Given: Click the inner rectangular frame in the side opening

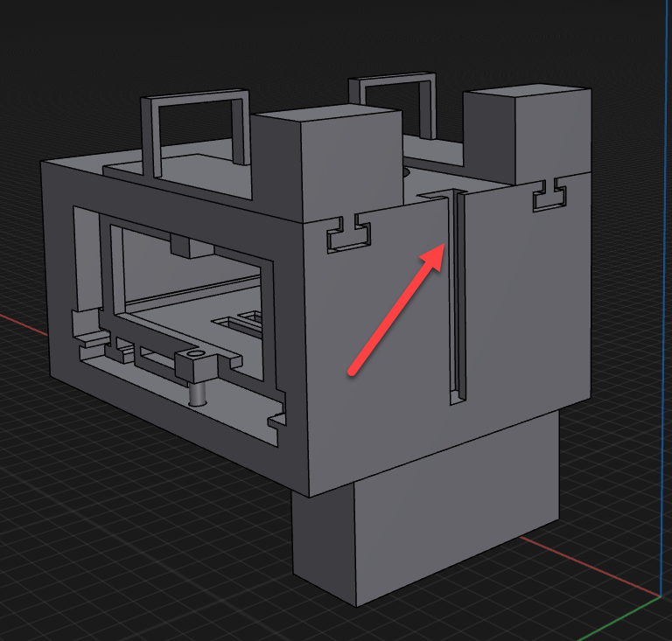Looking at the screenshot, I should [x=108, y=262].
